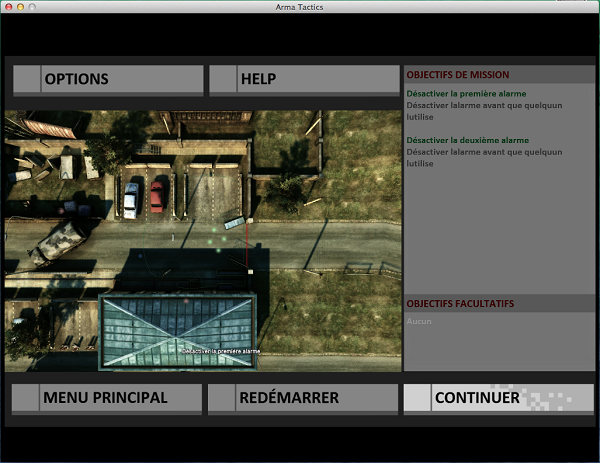
Task: Click CONTINUER to resume the game
Action: pyautogui.click(x=499, y=398)
